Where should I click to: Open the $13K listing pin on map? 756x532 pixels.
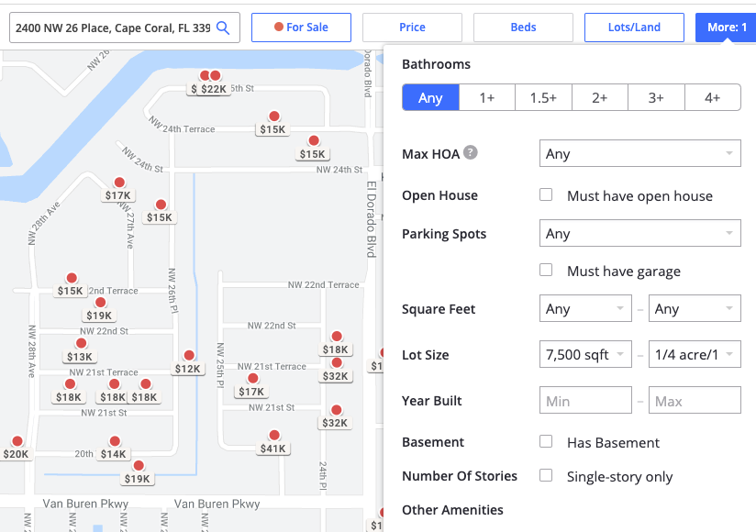pos(80,356)
